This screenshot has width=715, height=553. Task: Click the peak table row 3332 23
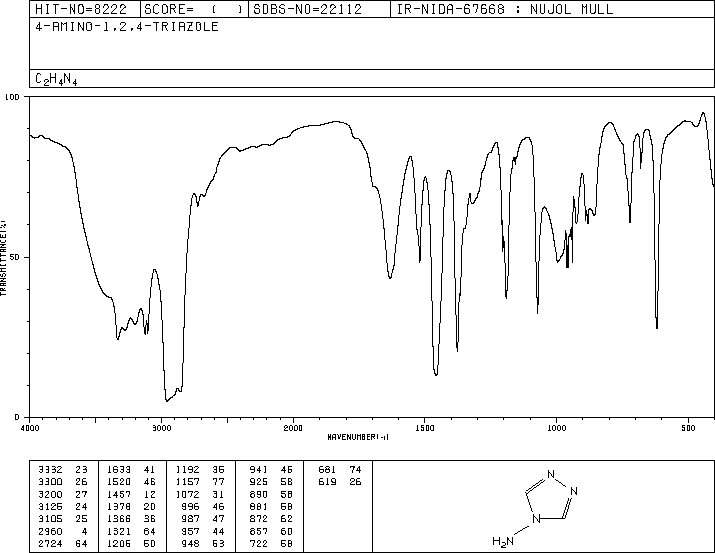tap(63, 469)
